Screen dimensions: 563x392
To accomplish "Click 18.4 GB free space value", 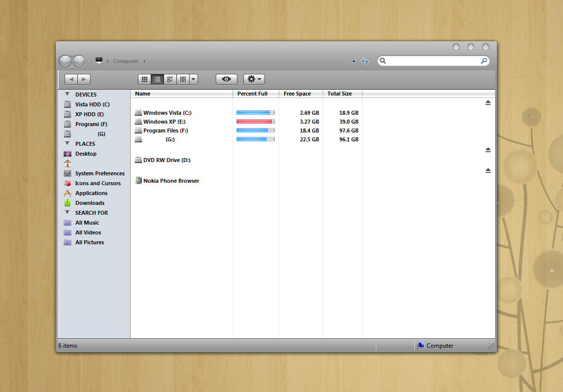I will (309, 131).
